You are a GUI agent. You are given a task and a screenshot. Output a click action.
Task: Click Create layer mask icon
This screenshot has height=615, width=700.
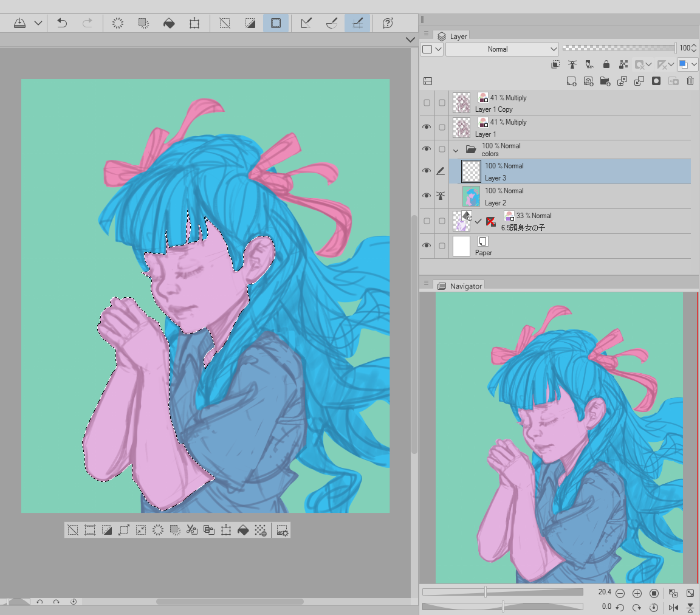(656, 81)
